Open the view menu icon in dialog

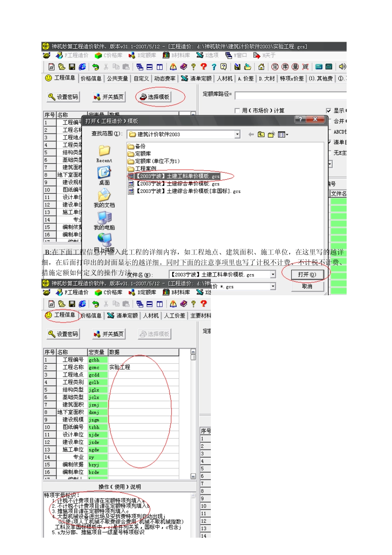click(283, 134)
